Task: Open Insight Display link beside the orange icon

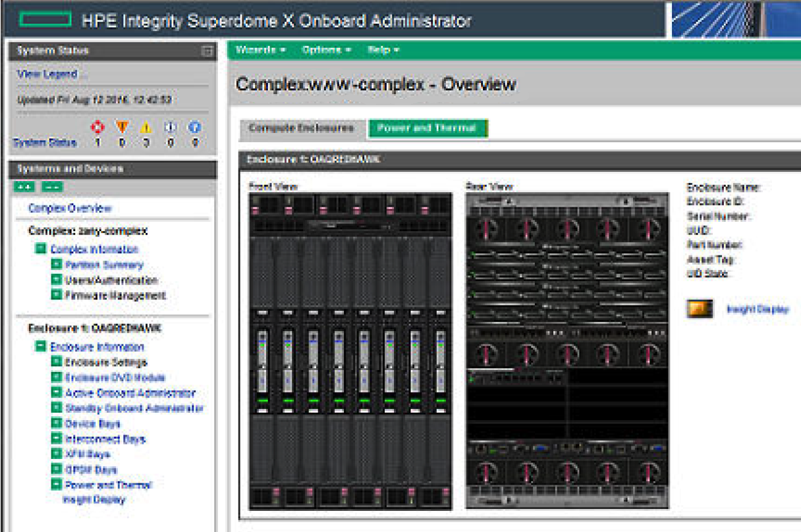Action: pos(758,309)
